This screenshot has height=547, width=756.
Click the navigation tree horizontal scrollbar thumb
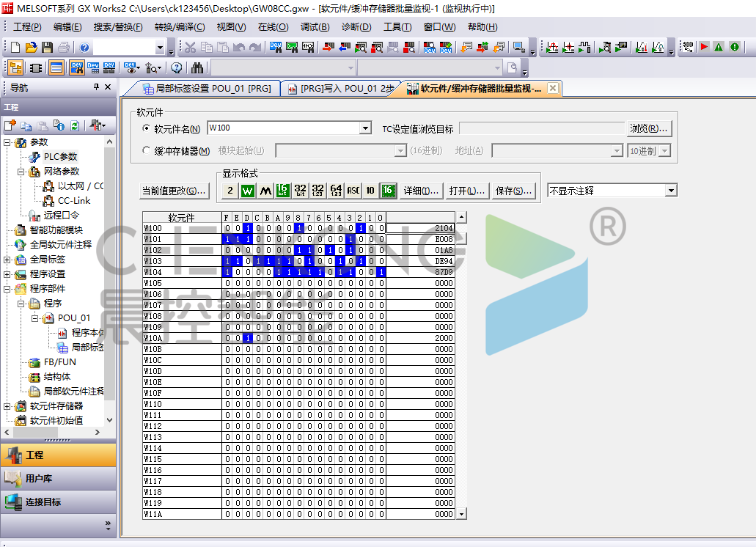pyautogui.click(x=35, y=433)
